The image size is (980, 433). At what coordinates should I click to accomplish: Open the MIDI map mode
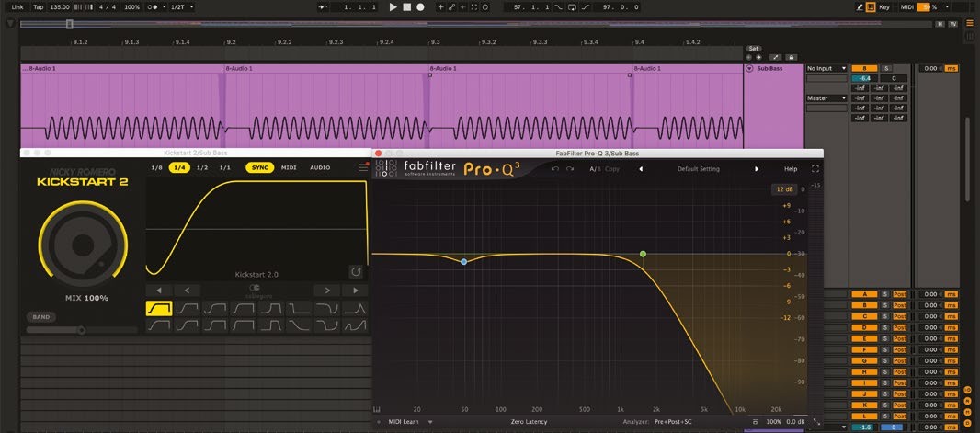pyautogui.click(x=907, y=6)
